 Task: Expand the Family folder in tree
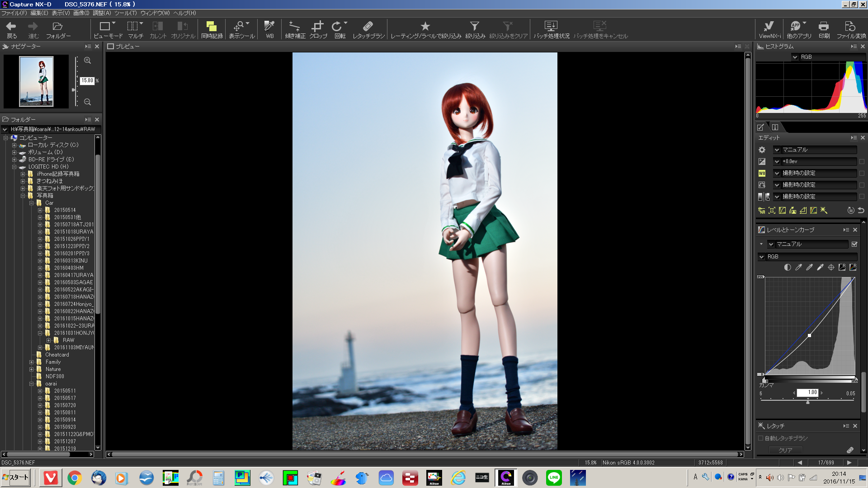click(x=32, y=362)
